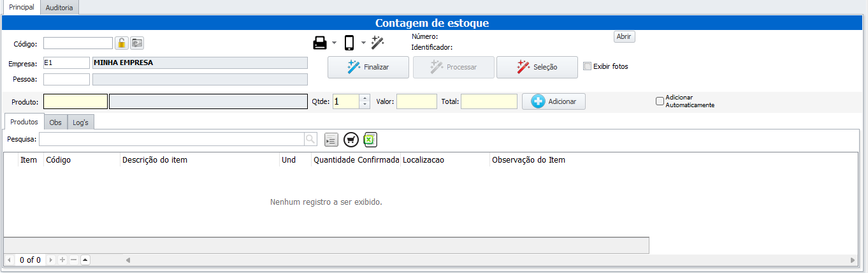Open the printer dropdown arrow
The height and width of the screenshot is (273, 868).
pyautogui.click(x=334, y=43)
